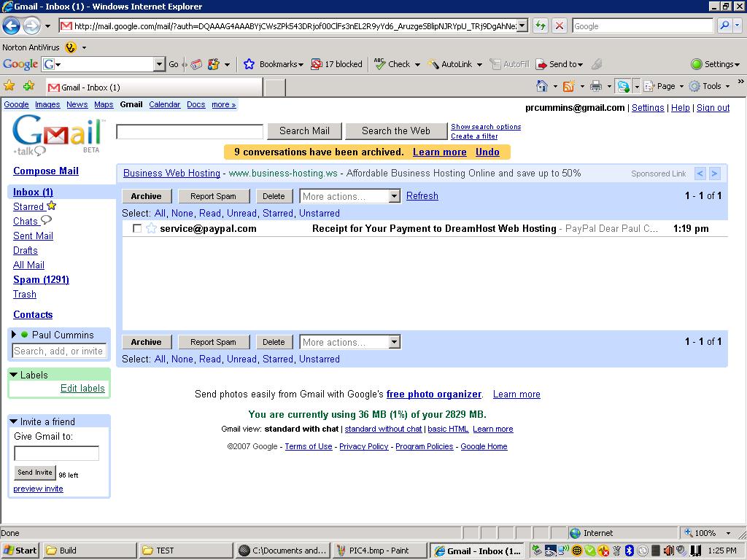Open the Drafts folder
This screenshot has width=747, height=560.
coord(26,251)
